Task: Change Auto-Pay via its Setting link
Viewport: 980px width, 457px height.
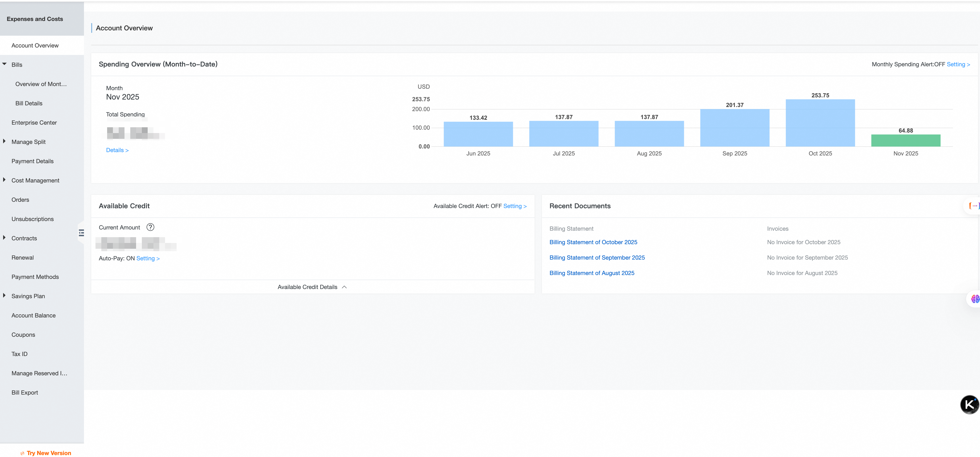Action: point(148,258)
